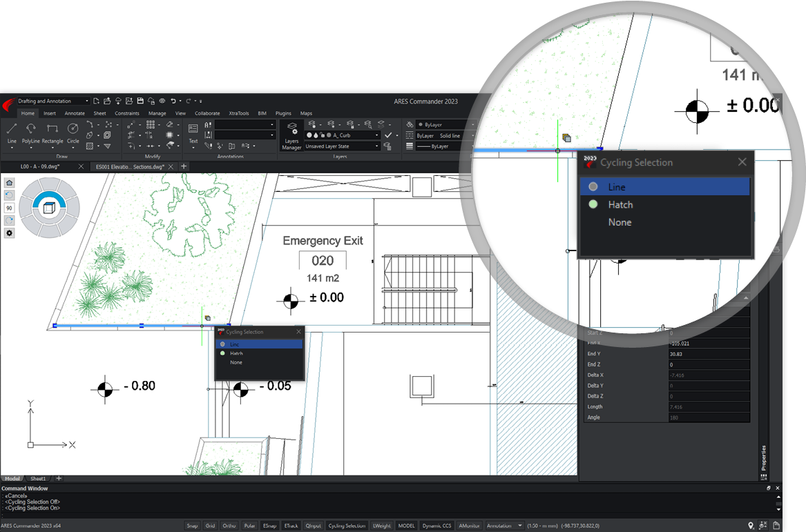Click the Save icon in quick access toolbar
Image resolution: width=806 pixels, height=532 pixels.
pyautogui.click(x=140, y=101)
